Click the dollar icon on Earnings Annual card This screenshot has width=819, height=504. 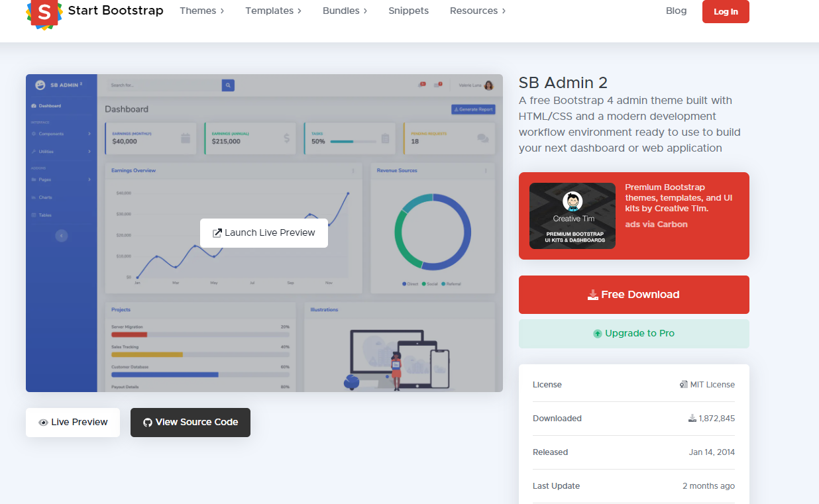click(286, 138)
